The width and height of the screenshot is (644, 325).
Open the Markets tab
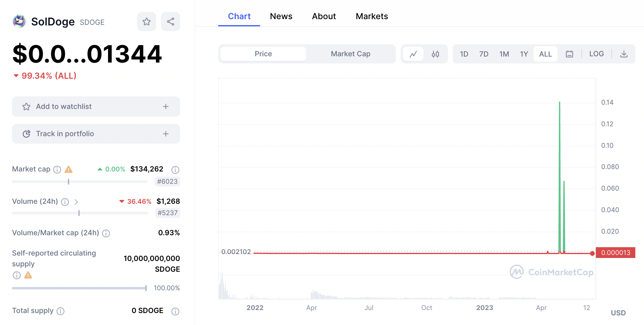(372, 16)
